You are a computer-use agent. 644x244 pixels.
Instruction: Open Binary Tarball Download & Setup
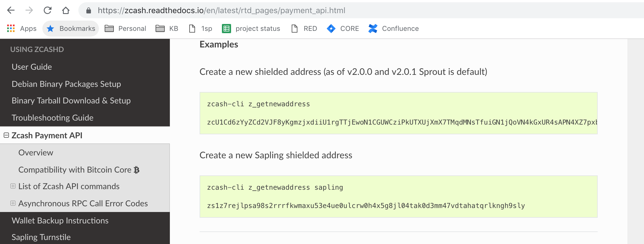pyautogui.click(x=71, y=100)
